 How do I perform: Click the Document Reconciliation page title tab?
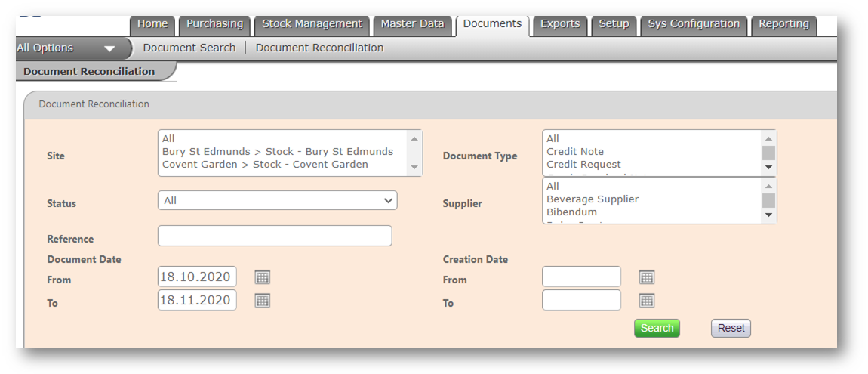pos(90,72)
